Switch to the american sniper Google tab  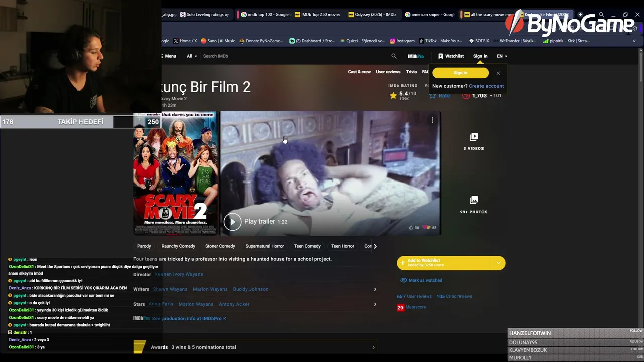click(430, 15)
